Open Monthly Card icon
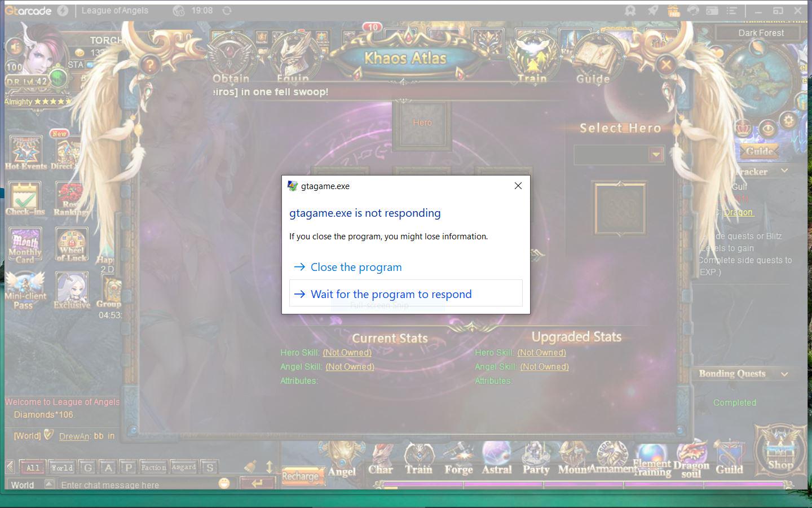812x508 pixels. pyautogui.click(x=25, y=245)
